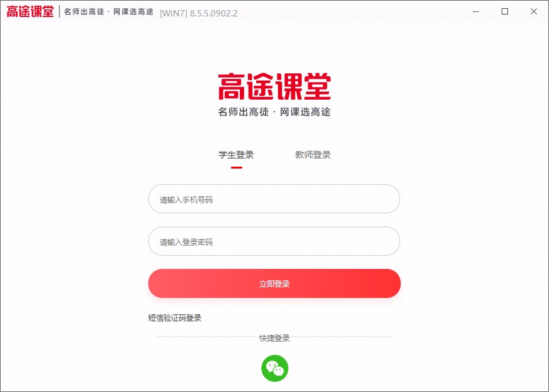Click the red underline indicator below 学生登录
This screenshot has height=392, width=549.
[x=237, y=167]
